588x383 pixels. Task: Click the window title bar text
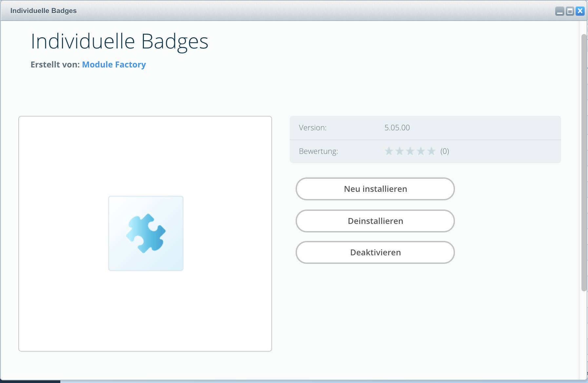click(44, 10)
